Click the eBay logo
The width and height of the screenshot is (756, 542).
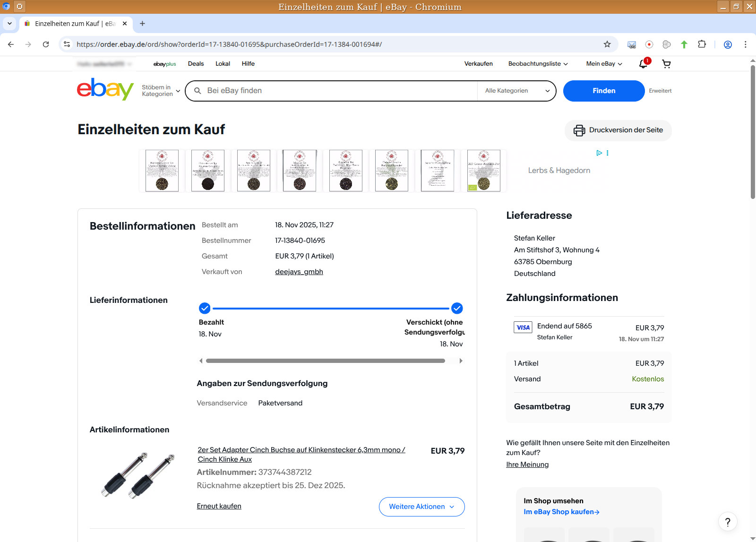pyautogui.click(x=105, y=89)
